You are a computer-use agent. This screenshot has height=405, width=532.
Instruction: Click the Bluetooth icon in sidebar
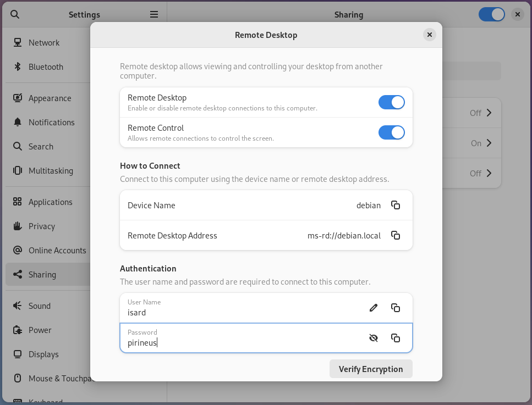[18, 66]
